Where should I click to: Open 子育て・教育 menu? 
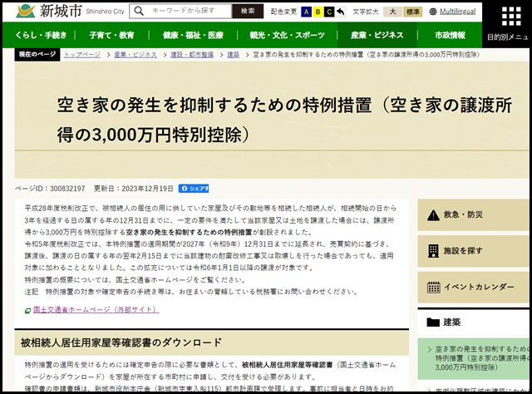click(x=111, y=35)
